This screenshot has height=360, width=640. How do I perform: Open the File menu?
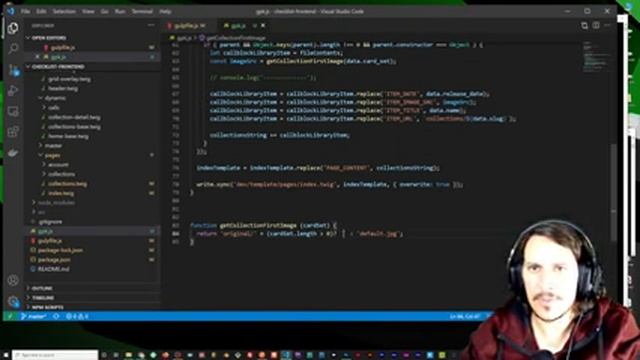[25, 11]
